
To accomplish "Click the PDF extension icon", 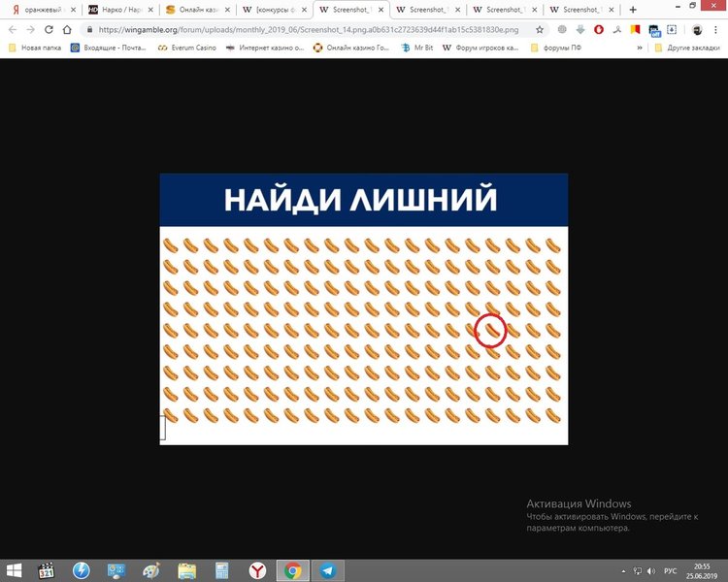I will [617, 30].
